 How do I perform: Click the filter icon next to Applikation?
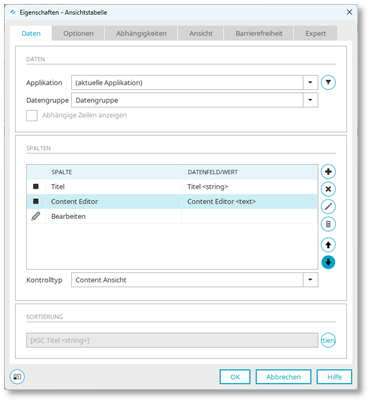pyautogui.click(x=328, y=82)
